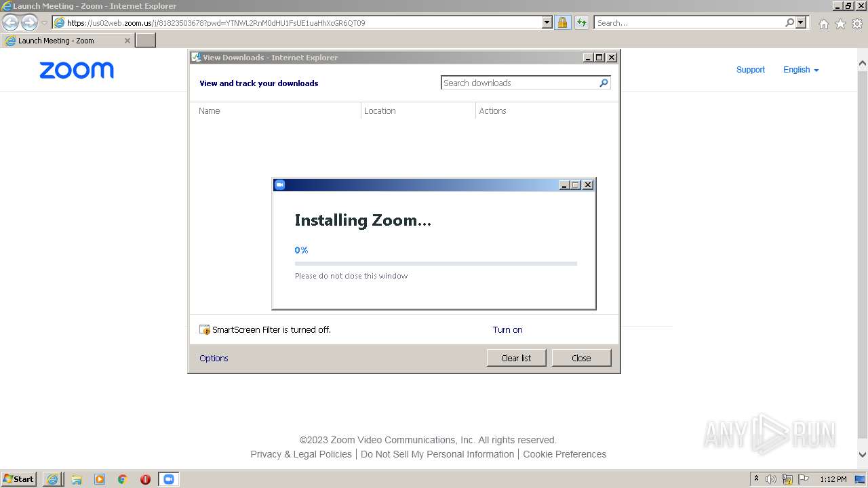The image size is (868, 488).
Task: Close the Installing Zoom window
Action: pyautogui.click(x=588, y=184)
